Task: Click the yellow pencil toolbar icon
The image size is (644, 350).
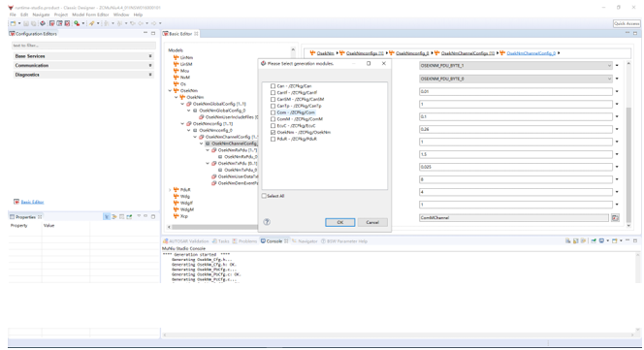Action: (91, 23)
